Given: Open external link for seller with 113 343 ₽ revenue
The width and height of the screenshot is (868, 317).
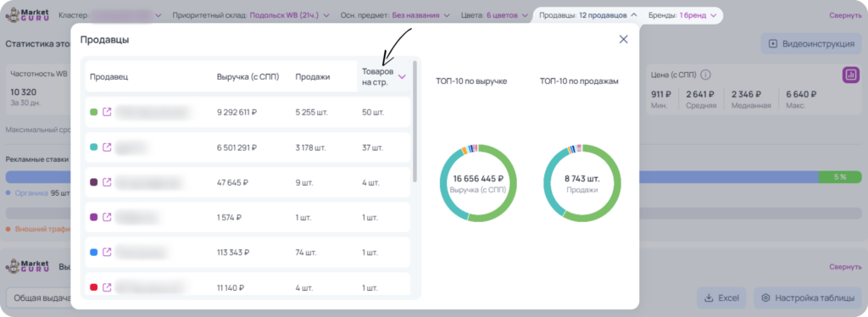Looking at the screenshot, I should pyautogui.click(x=108, y=253).
